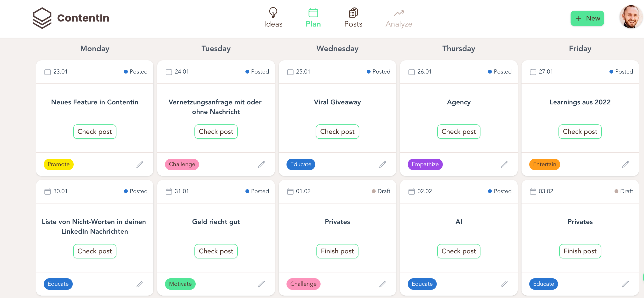The height and width of the screenshot is (298, 644).
Task: Open the user profile avatar
Action: (630, 17)
